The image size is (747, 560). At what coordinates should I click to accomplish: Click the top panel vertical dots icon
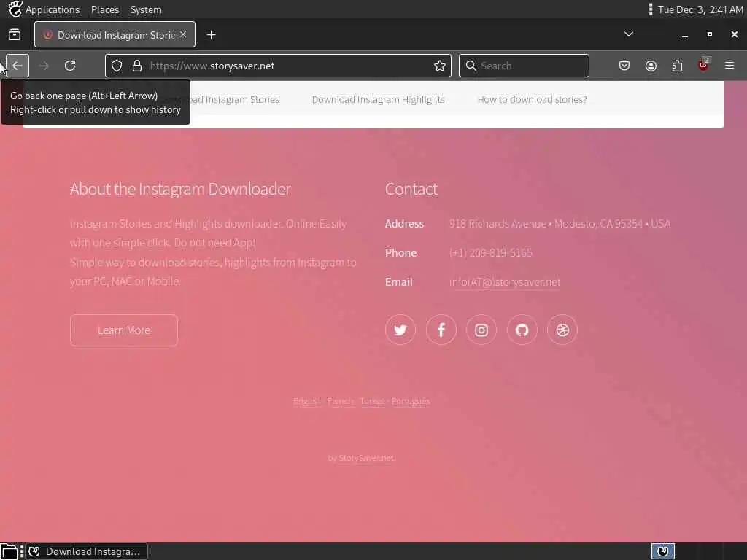pos(650,9)
